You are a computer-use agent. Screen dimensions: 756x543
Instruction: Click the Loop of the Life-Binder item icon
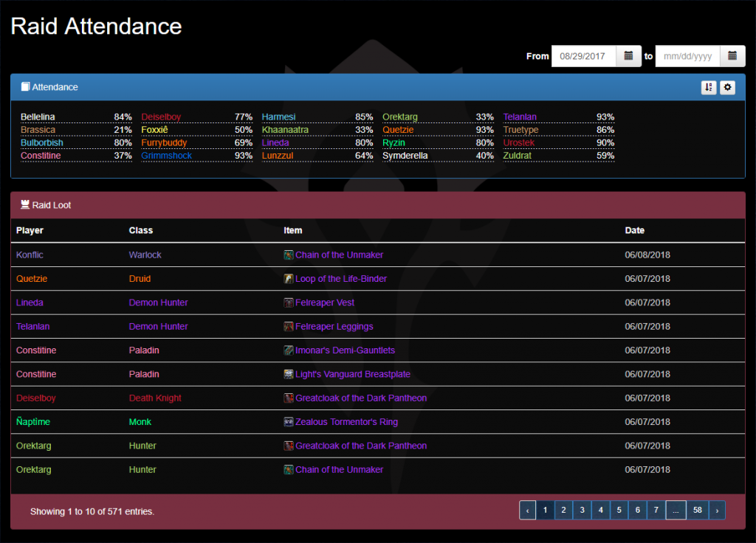pyautogui.click(x=286, y=279)
